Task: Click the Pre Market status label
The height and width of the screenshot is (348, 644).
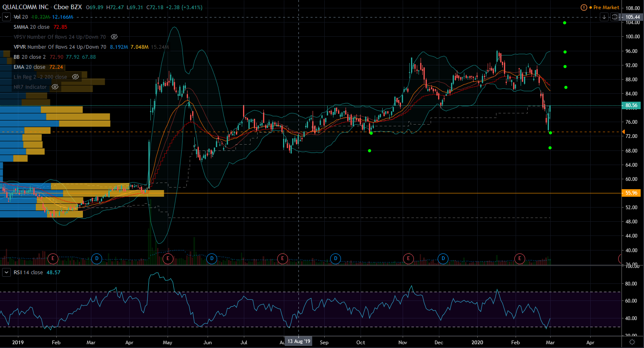Action: (606, 8)
